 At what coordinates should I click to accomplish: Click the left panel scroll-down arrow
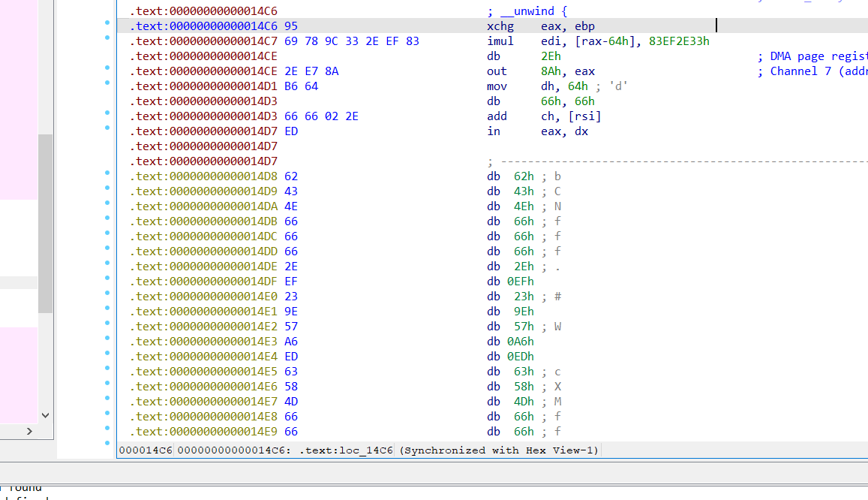(x=45, y=415)
